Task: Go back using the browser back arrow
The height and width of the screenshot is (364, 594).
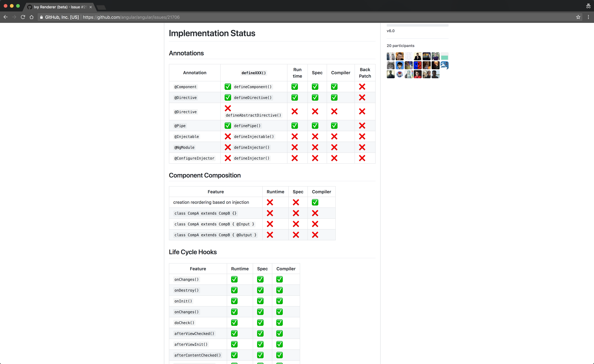Action: click(6, 17)
